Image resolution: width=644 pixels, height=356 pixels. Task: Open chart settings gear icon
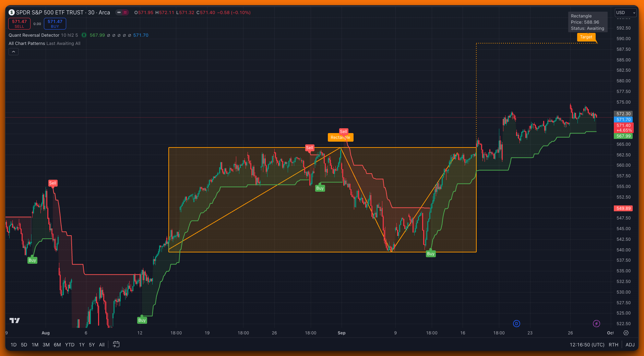(x=626, y=333)
